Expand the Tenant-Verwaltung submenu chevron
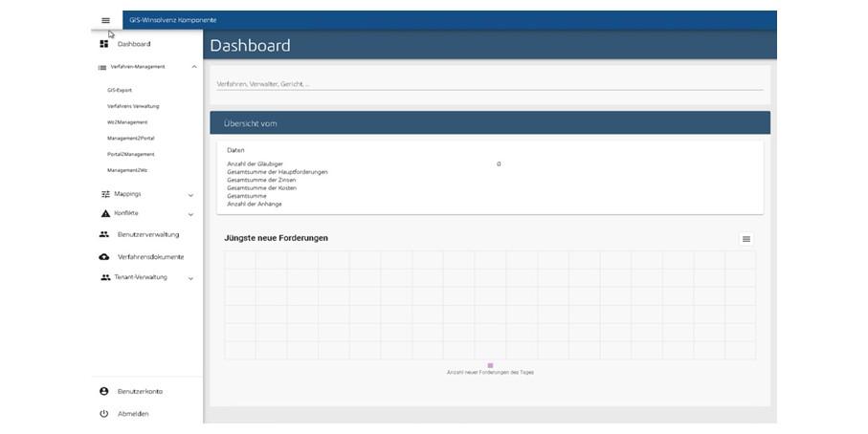 [191, 278]
